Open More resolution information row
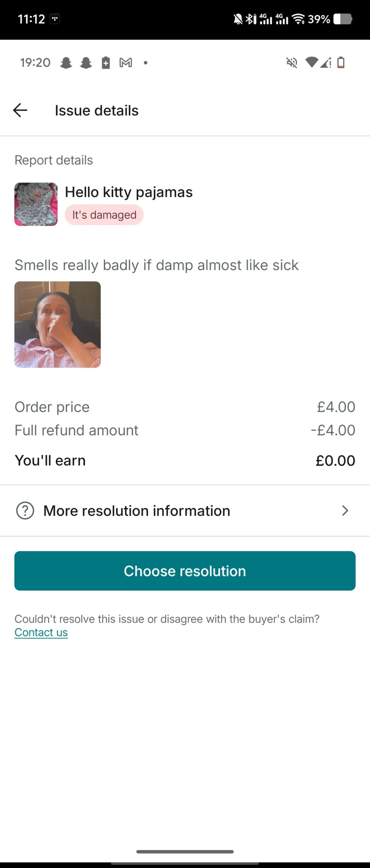This screenshot has height=868, width=370. (185, 510)
